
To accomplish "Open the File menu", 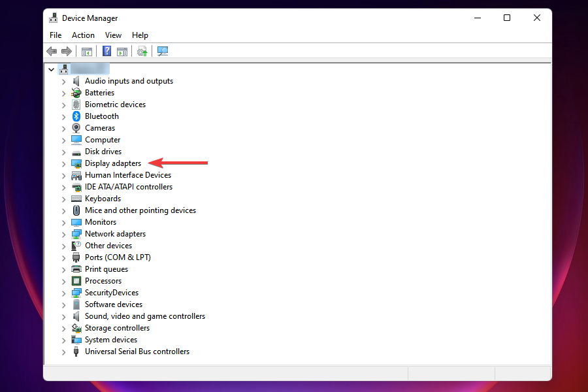I will pyautogui.click(x=55, y=35).
